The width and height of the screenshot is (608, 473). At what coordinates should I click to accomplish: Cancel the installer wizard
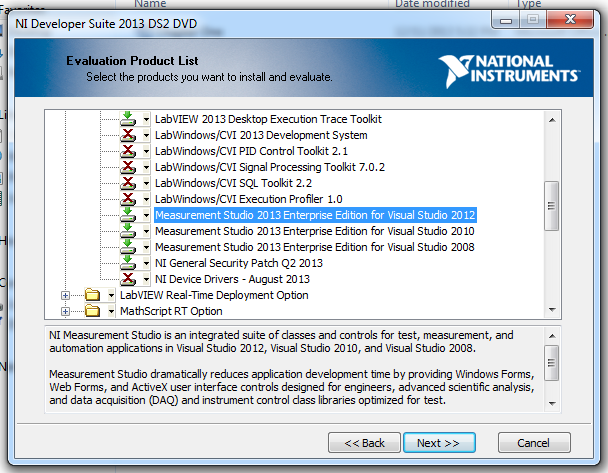click(534, 443)
